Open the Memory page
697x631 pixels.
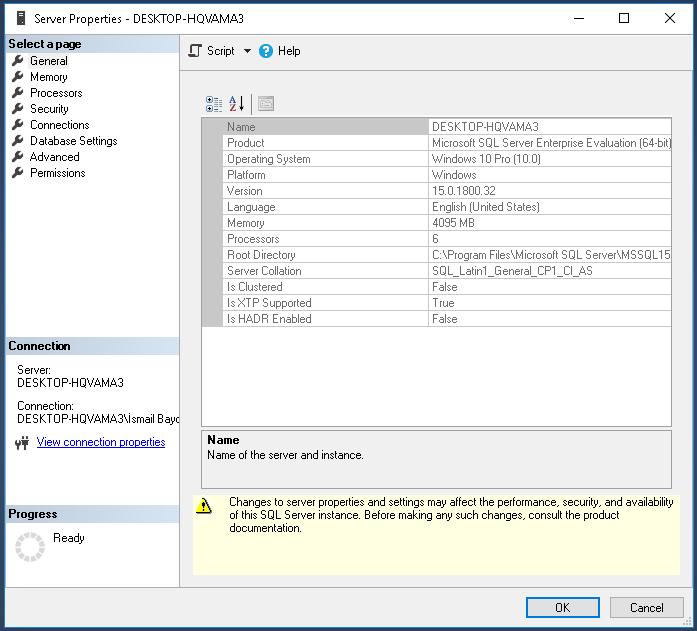click(48, 77)
